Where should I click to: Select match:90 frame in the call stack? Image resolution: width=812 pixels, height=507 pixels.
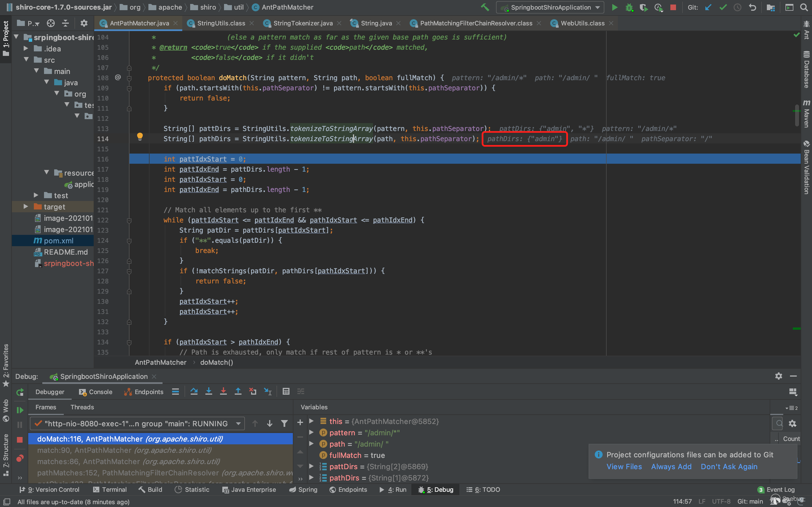pos(124,450)
